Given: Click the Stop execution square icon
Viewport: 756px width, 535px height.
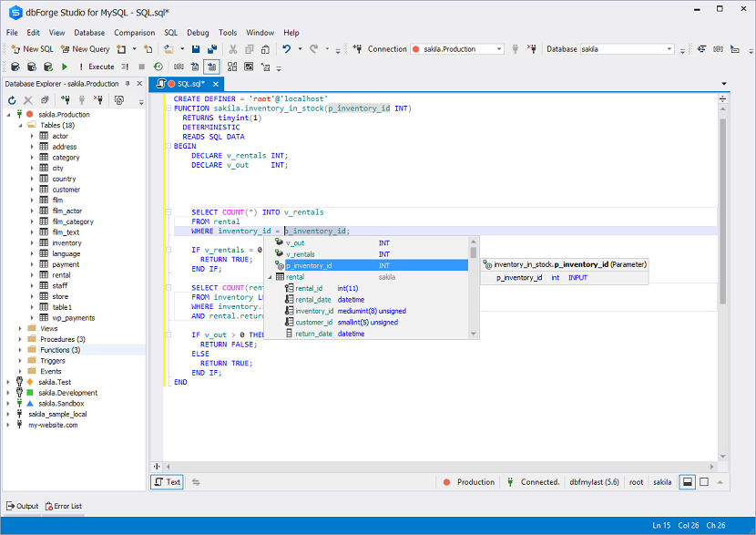Looking at the screenshot, I should tap(141, 67).
